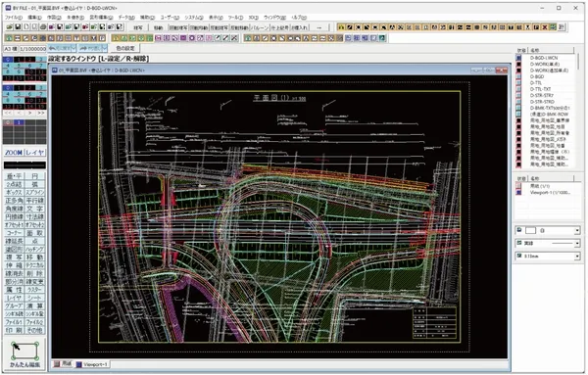
Task: Switch to the Viewport-1 tab
Action: point(92,364)
